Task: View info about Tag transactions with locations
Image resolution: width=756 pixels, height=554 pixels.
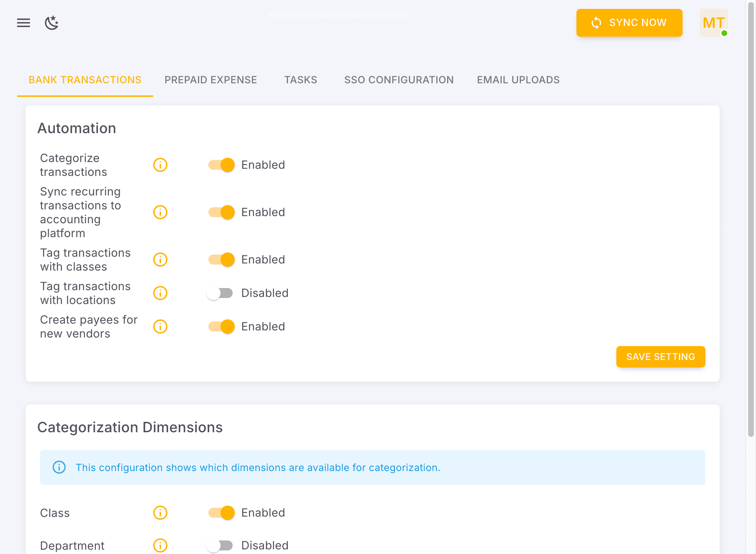Action: [160, 293]
